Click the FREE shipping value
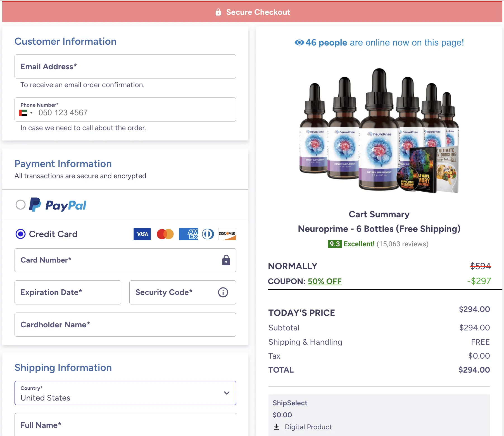504x436 pixels. (480, 342)
